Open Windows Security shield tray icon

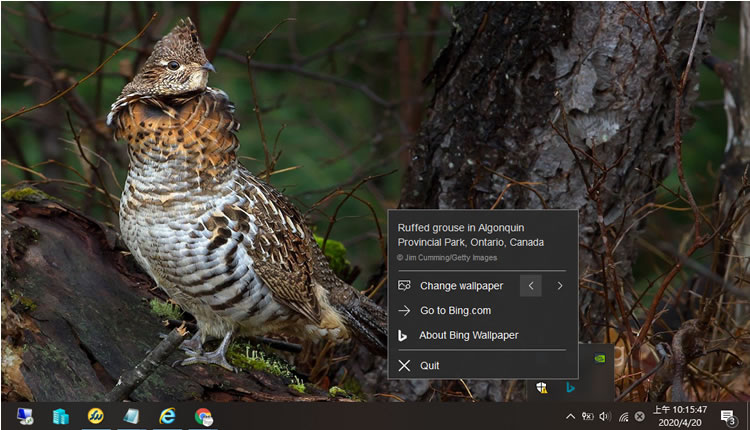pyautogui.click(x=541, y=387)
